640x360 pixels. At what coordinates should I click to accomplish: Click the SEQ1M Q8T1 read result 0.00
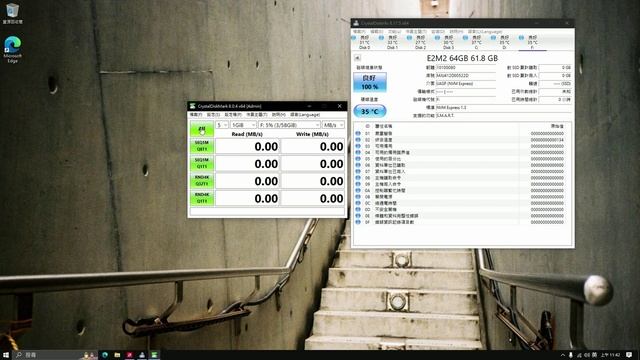point(247,147)
